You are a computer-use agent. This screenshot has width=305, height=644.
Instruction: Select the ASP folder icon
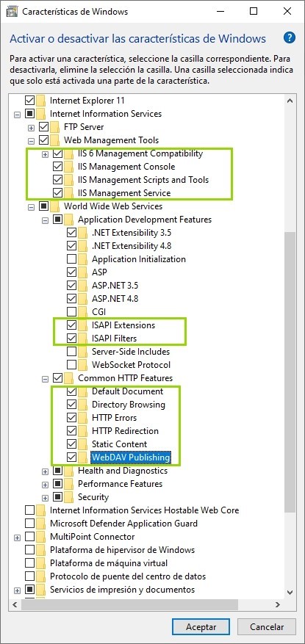(82, 272)
